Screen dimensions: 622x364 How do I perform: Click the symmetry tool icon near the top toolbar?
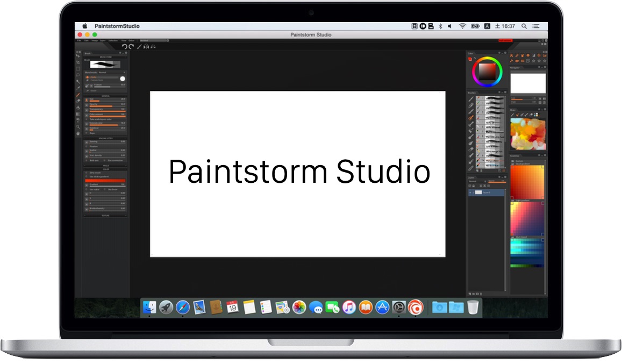[146, 46]
